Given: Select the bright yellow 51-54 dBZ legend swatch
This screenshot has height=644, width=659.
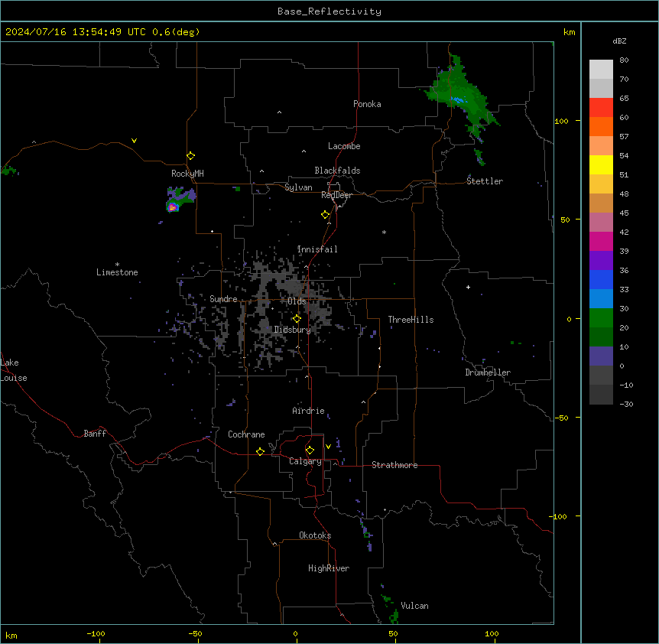Looking at the screenshot, I should click(x=601, y=165).
